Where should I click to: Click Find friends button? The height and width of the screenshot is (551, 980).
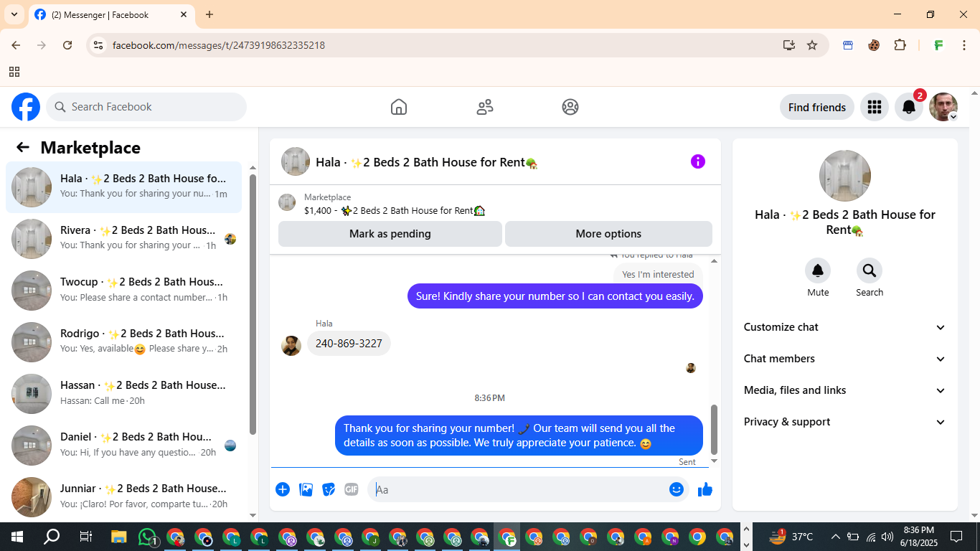(817, 107)
